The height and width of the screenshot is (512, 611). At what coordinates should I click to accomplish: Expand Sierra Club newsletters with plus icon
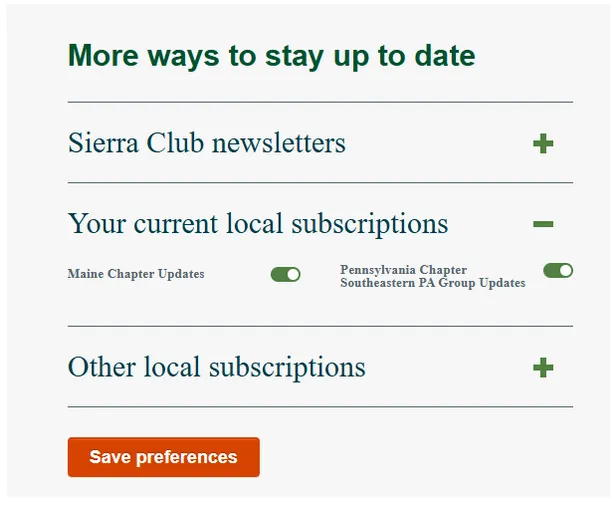543,144
